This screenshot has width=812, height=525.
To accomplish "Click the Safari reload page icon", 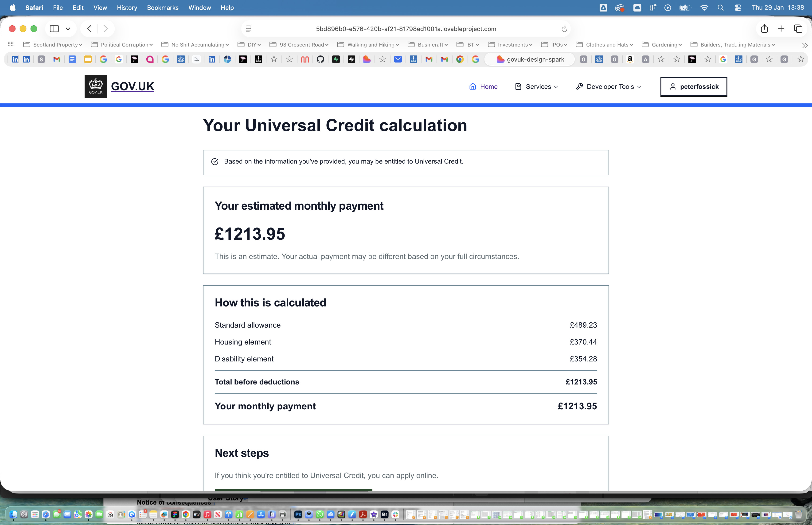I will (x=564, y=29).
